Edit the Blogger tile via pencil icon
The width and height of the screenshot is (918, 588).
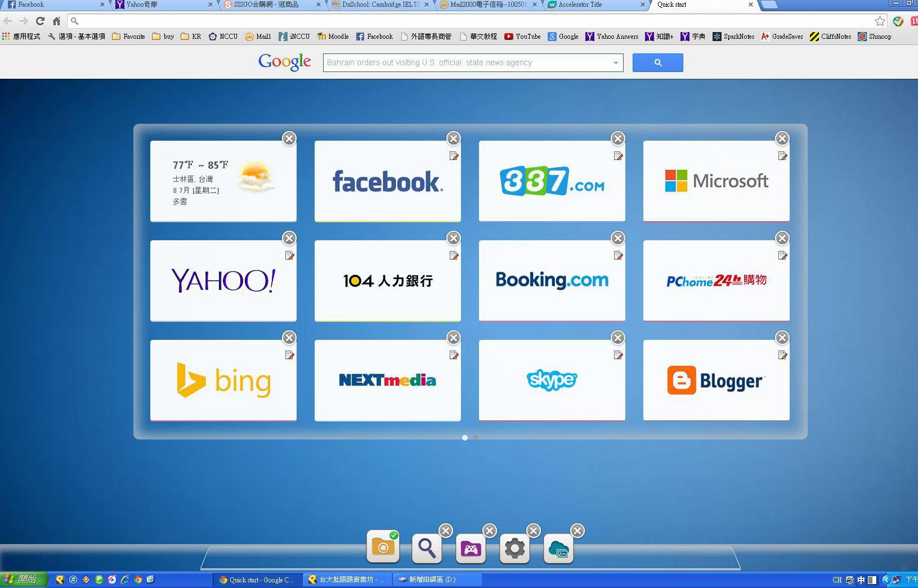782,355
